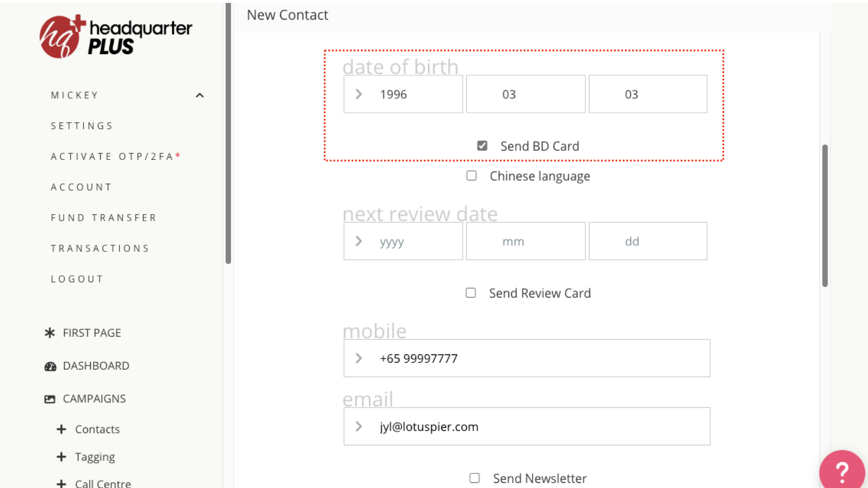
Task: Open the SETTINGS menu item
Action: pos(82,126)
